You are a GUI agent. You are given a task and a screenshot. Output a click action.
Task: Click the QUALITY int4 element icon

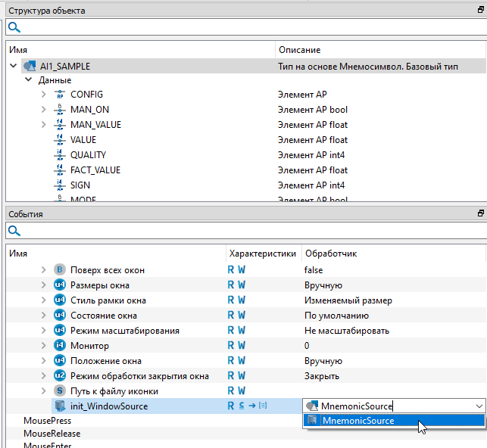60,155
